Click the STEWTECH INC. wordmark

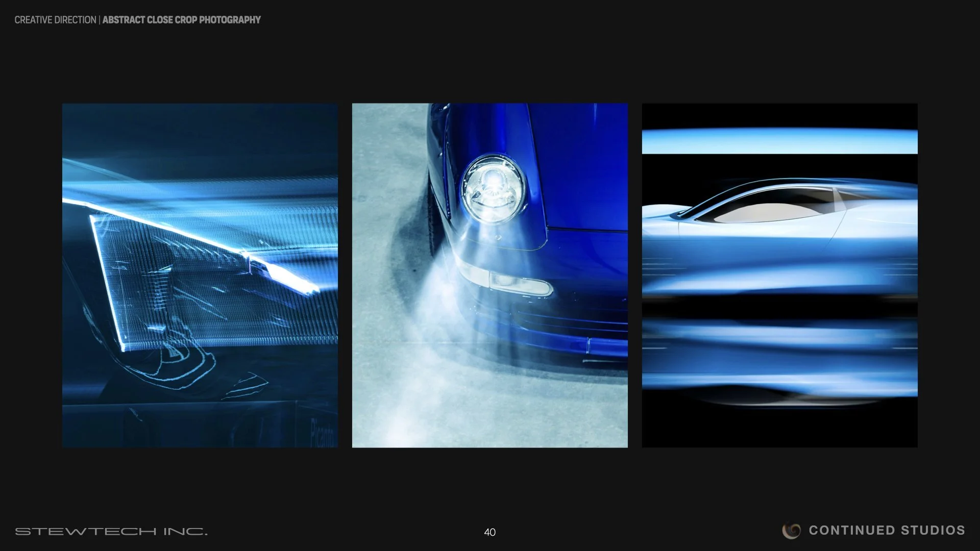point(111,532)
